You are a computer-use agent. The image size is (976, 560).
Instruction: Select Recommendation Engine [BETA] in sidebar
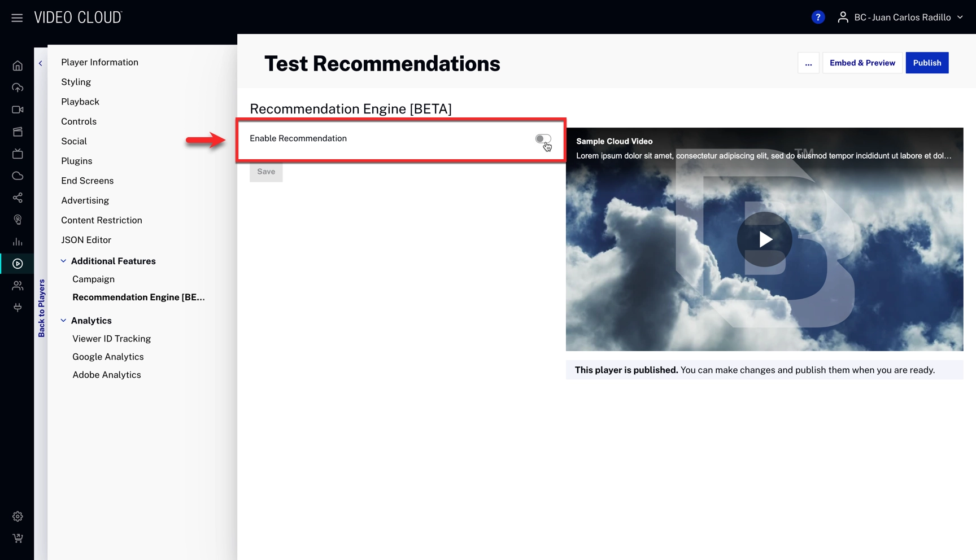click(138, 297)
